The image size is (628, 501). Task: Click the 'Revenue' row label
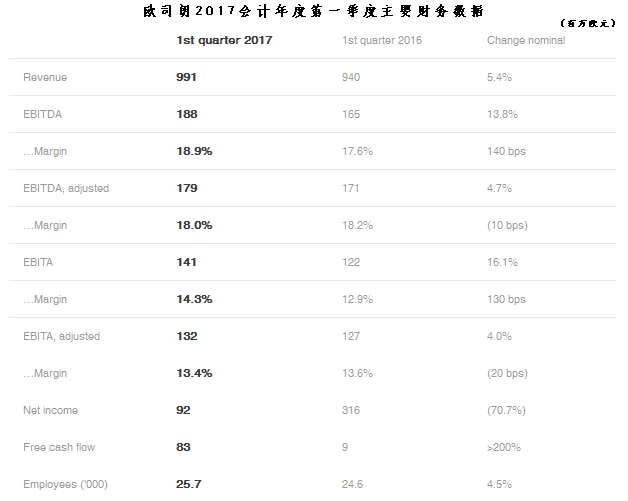[x=45, y=77]
